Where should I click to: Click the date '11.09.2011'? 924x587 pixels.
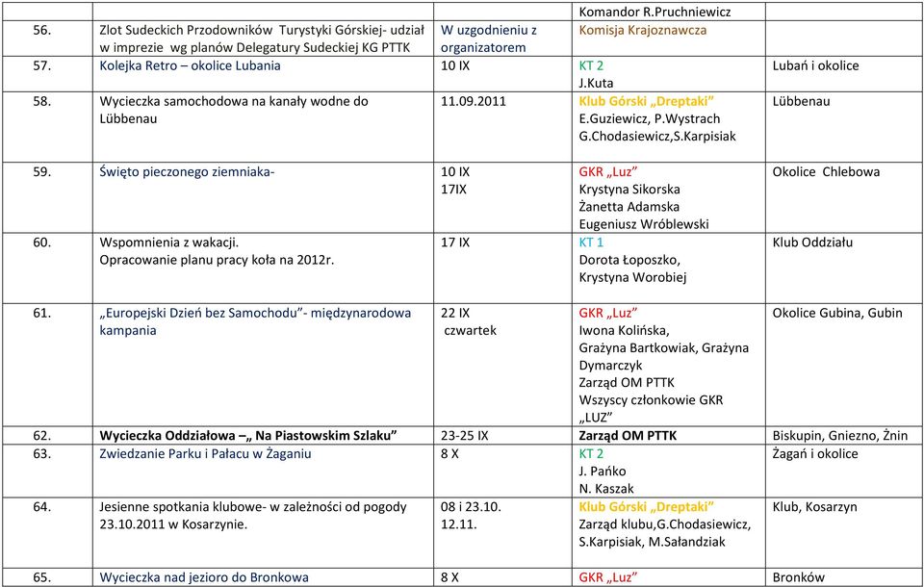474,101
